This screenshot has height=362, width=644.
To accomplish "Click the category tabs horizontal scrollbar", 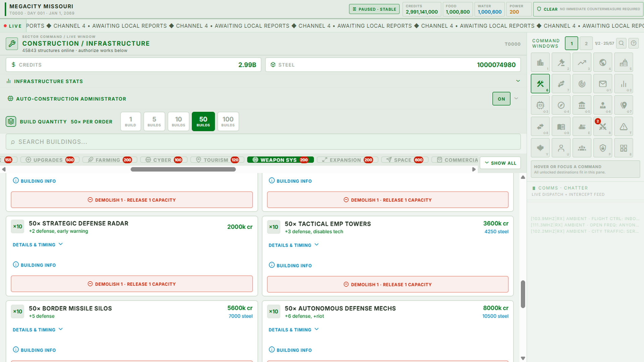I will tap(183, 169).
